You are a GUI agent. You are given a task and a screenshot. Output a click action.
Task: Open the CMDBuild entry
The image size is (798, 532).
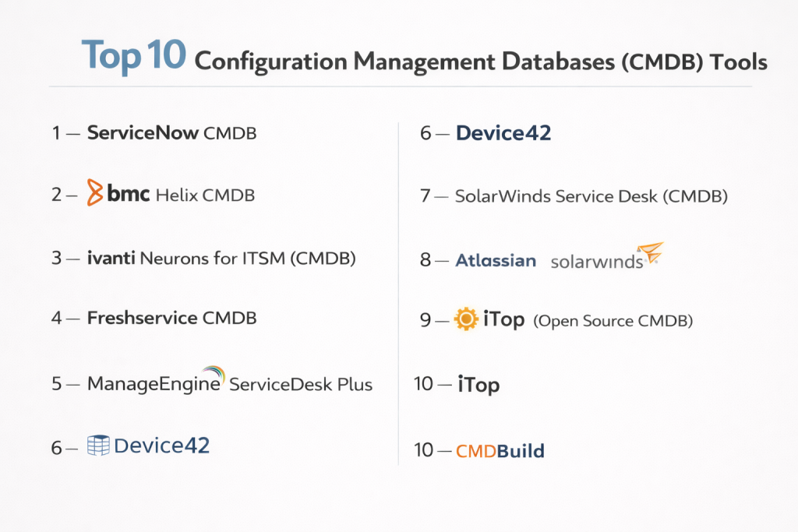pos(500,450)
